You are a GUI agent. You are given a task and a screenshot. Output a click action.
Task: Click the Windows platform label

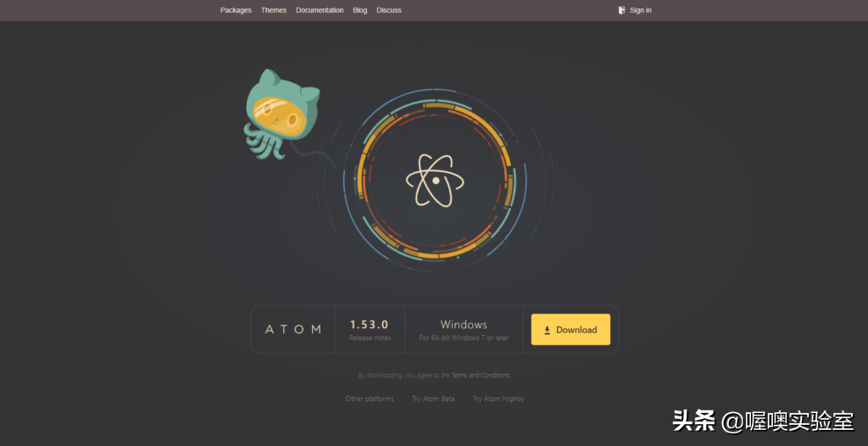point(464,324)
